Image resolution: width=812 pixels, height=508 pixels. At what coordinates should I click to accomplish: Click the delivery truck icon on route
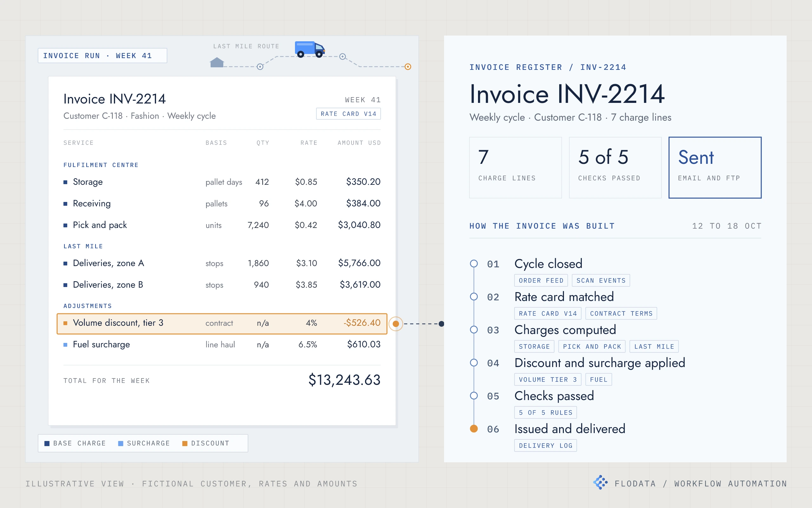(x=310, y=50)
